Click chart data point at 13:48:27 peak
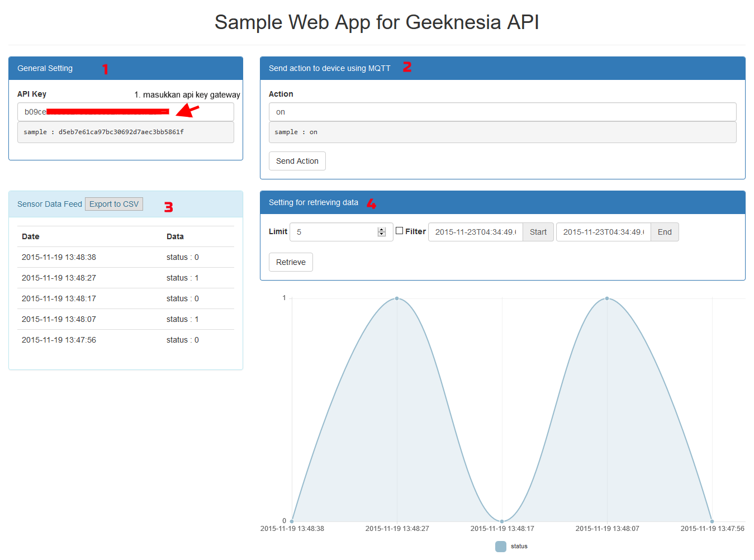This screenshot has height=560, width=754. click(397, 298)
